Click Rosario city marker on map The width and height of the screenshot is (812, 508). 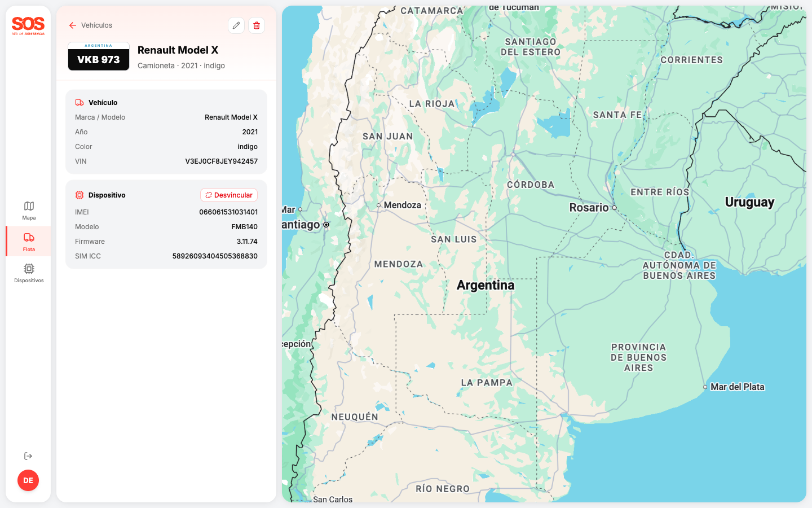point(614,208)
